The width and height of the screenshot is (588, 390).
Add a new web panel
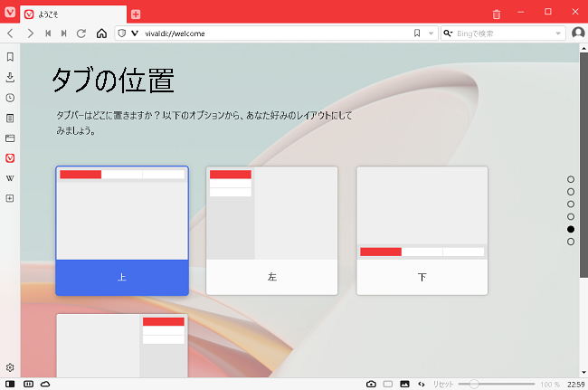[x=10, y=198]
